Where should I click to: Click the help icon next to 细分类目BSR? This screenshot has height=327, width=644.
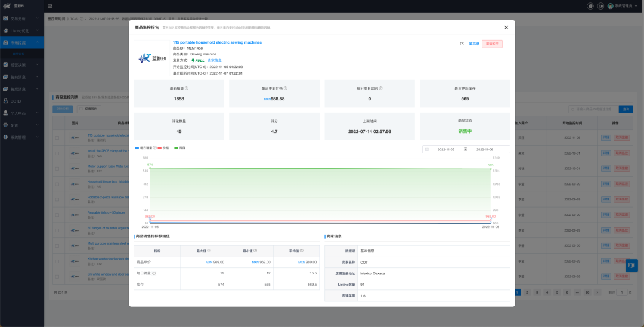[380, 88]
